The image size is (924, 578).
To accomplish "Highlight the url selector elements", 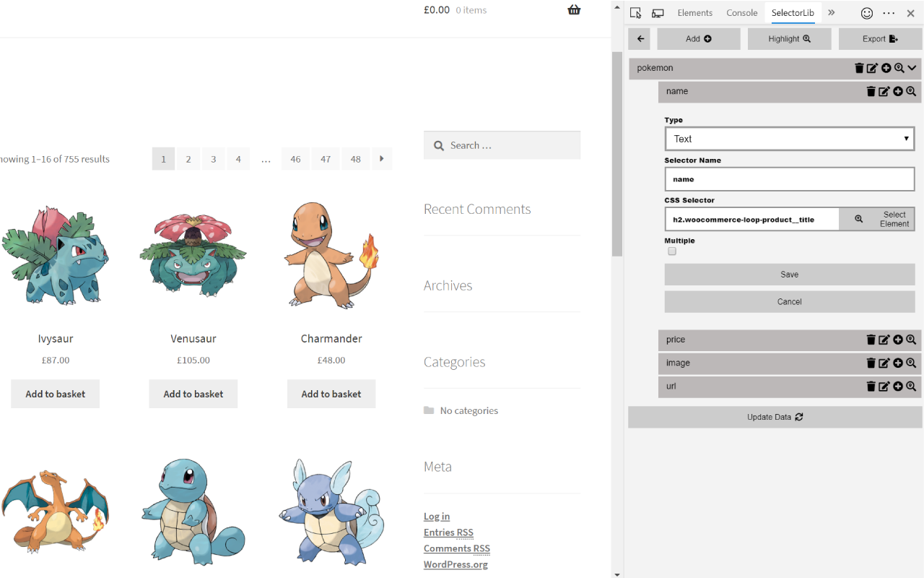I will click(x=911, y=386).
